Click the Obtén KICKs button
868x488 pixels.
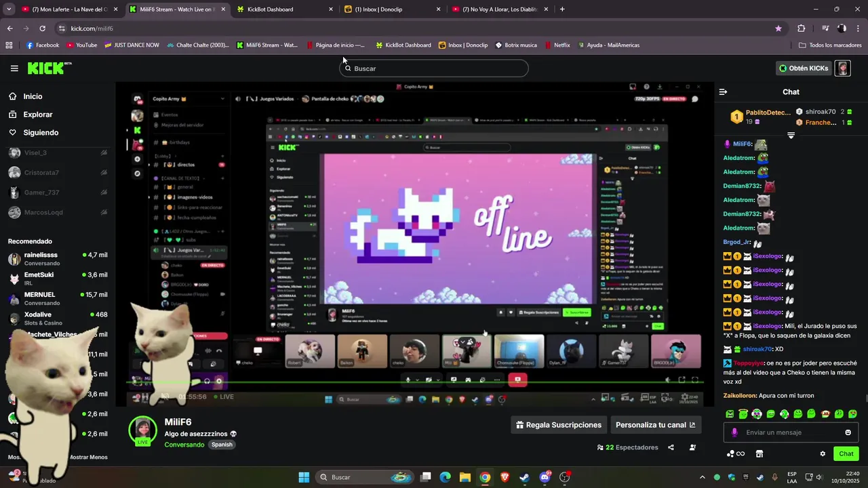click(804, 68)
